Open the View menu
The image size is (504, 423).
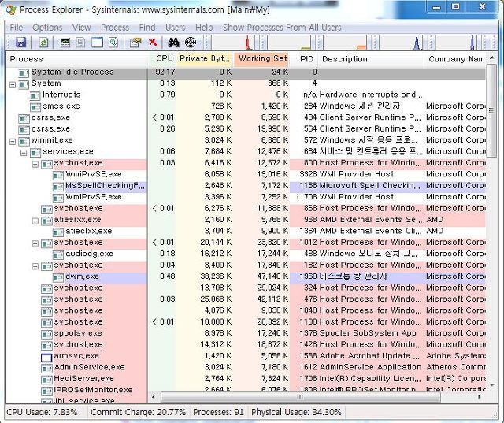pos(82,28)
